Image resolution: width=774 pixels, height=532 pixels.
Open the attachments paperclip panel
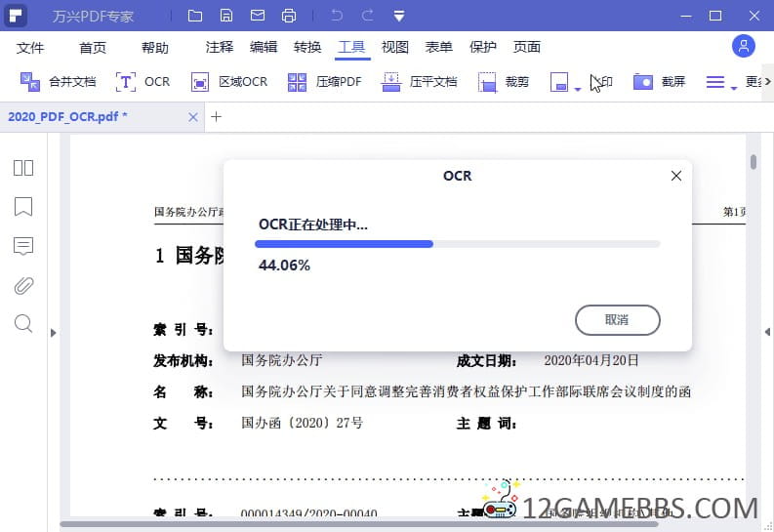23,285
